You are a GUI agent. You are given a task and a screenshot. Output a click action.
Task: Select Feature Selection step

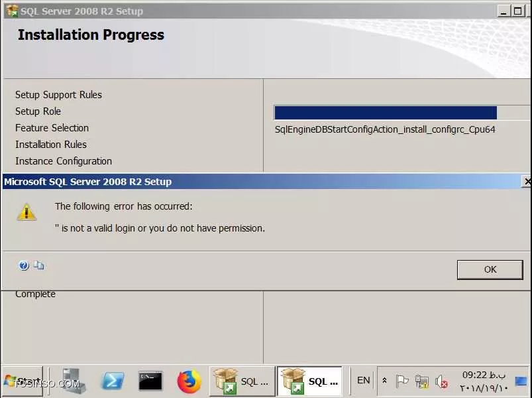tap(52, 128)
